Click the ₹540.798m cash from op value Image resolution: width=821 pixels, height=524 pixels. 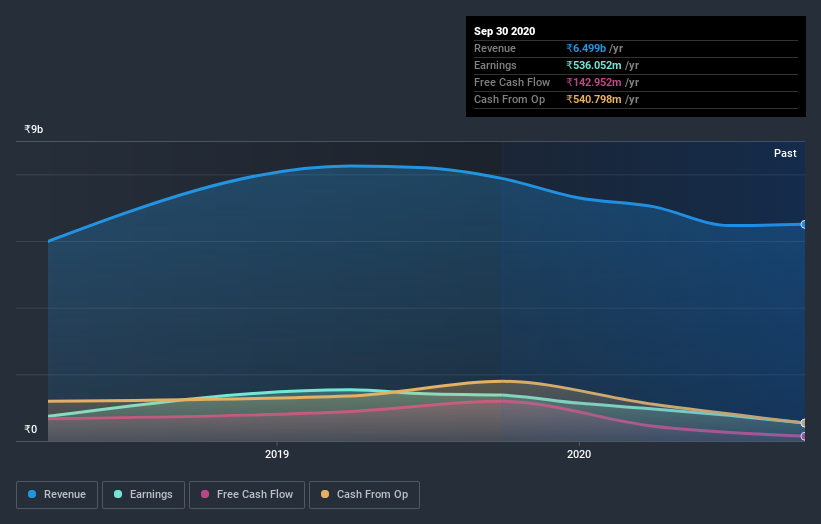coord(594,99)
